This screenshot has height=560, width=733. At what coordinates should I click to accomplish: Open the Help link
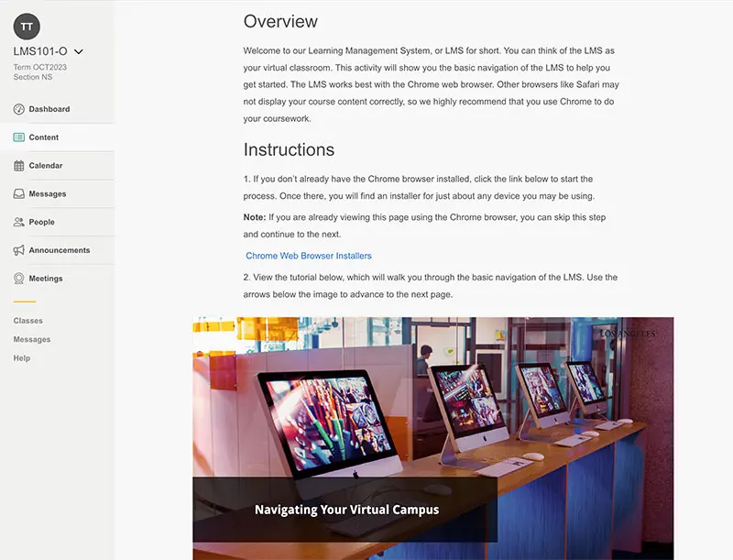pyautogui.click(x=21, y=358)
